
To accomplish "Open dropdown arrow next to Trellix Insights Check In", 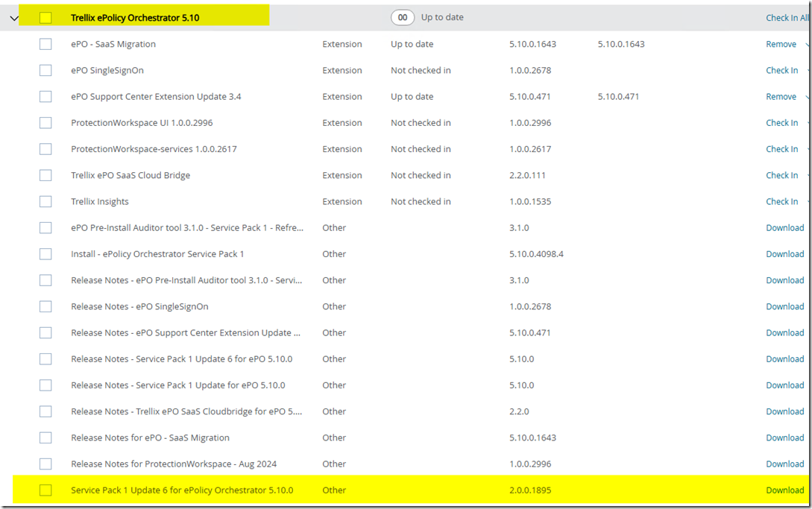I will pos(808,202).
